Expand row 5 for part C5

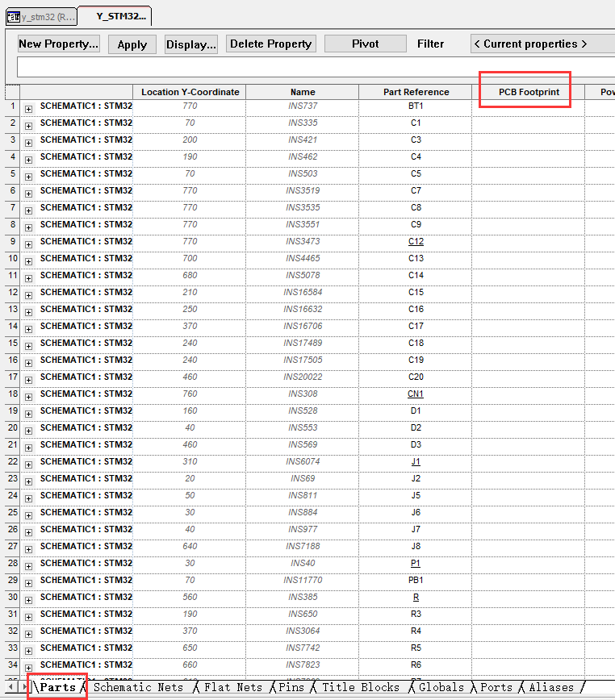(x=28, y=177)
